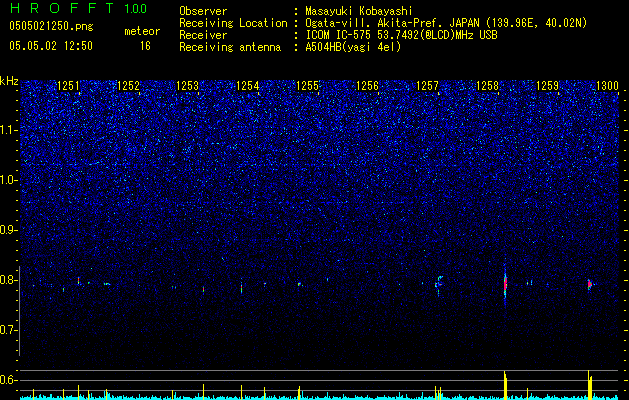Click the 1254 time marker
Image resolution: width=629 pixels, height=400 pixels.
click(x=248, y=86)
